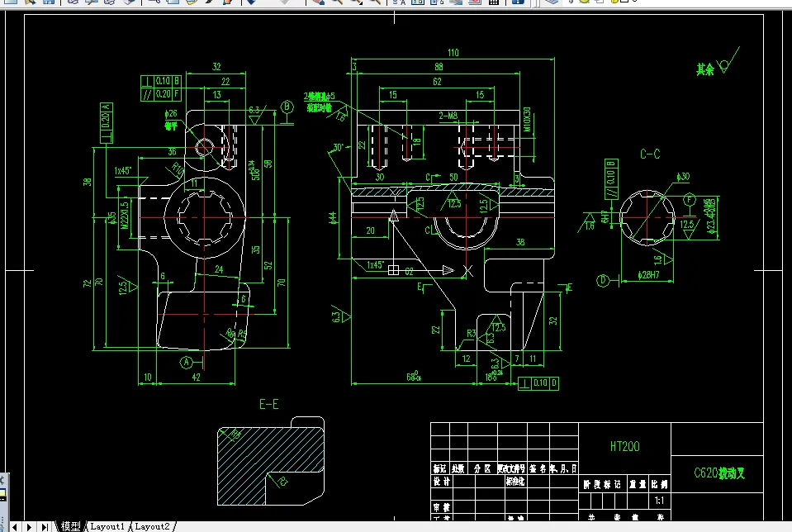
Task: Select the 88 dimension text
Action: tap(439, 67)
